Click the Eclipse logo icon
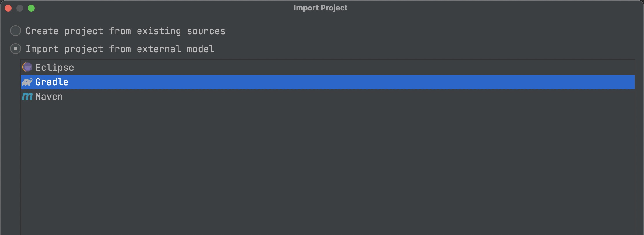Viewport: 644px width, 235px height. 27,67
